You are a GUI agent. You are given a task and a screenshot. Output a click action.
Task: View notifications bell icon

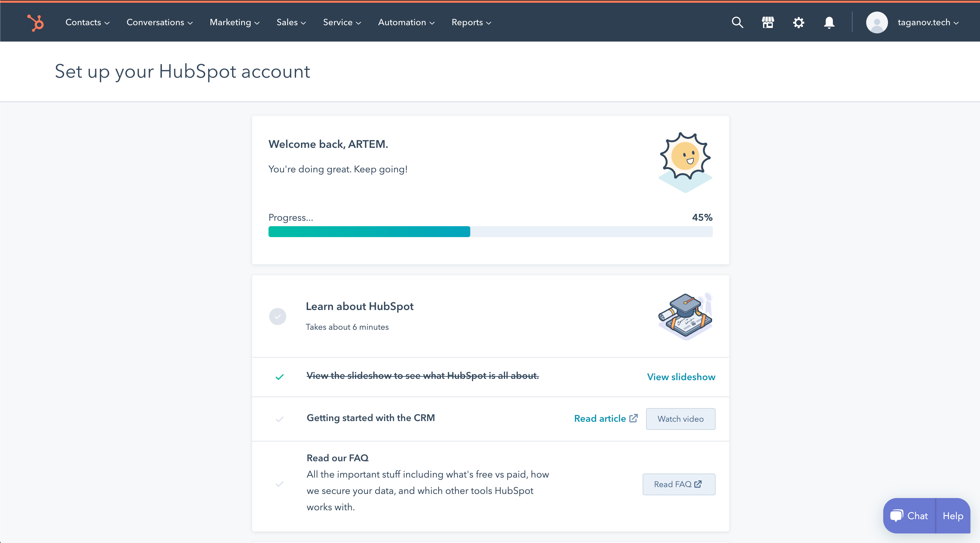coord(829,22)
